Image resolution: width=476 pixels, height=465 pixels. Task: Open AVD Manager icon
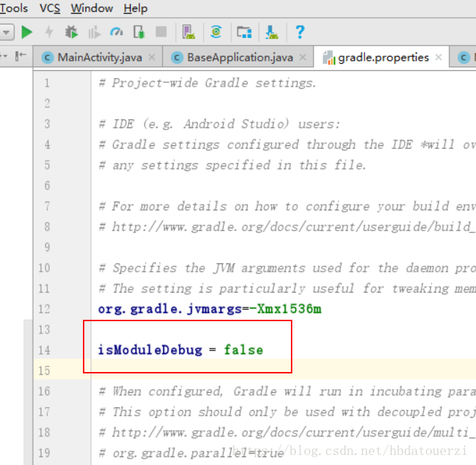pyautogui.click(x=189, y=32)
